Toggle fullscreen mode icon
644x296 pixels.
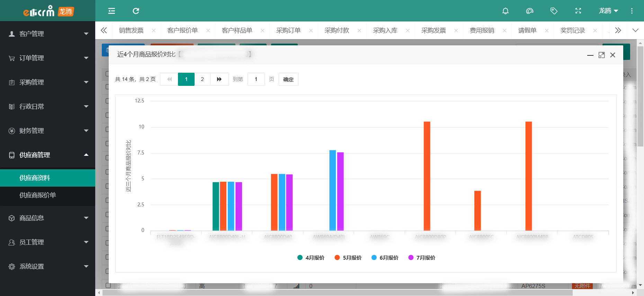(578, 11)
